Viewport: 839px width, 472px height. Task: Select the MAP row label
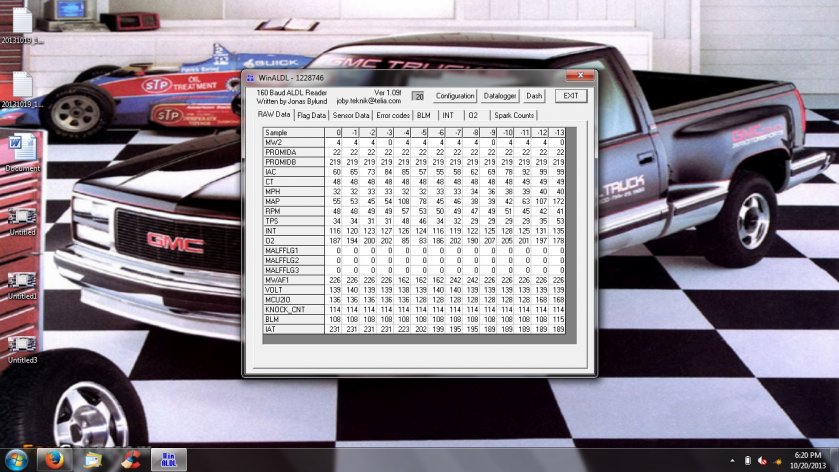point(293,201)
